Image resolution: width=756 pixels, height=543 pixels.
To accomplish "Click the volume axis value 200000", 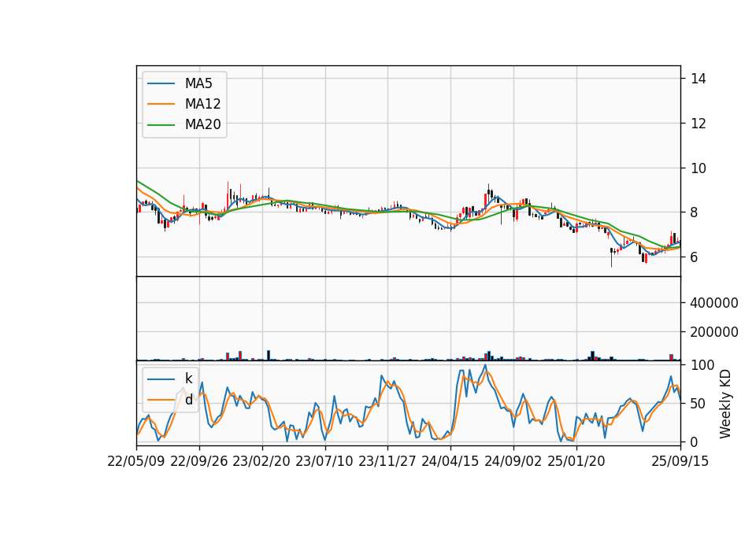I will pyautogui.click(x=714, y=332).
